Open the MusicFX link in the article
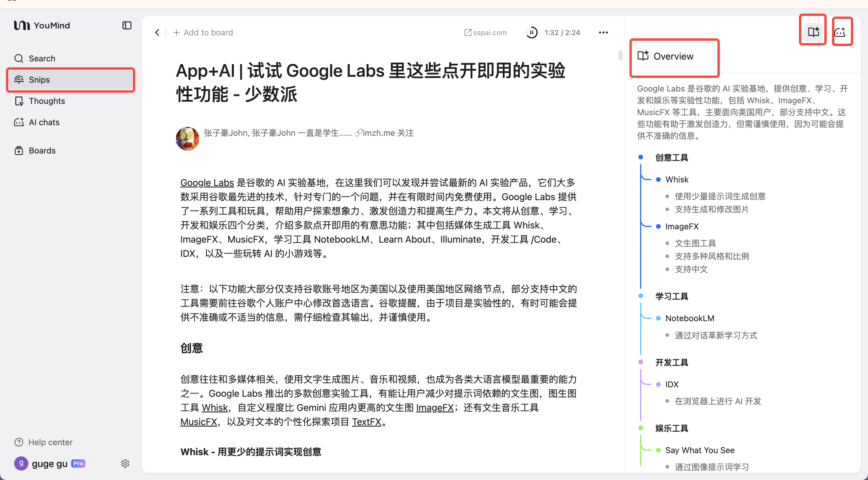Viewport: 868px width, 480px height. click(199, 422)
